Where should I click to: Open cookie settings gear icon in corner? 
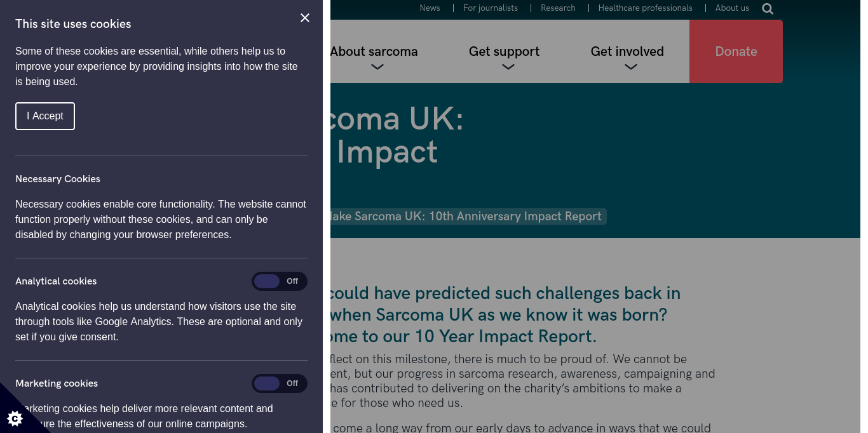15,418
